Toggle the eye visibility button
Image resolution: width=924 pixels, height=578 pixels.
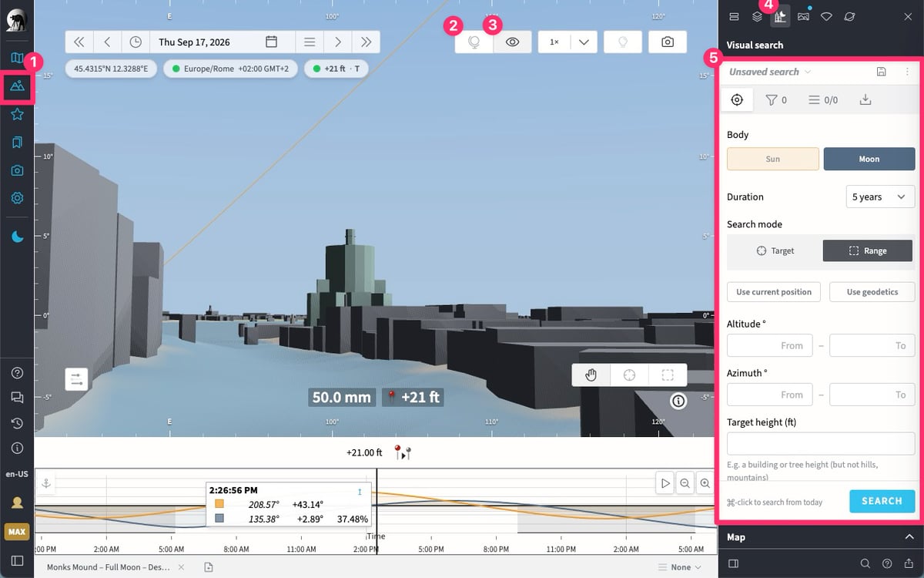tap(512, 42)
